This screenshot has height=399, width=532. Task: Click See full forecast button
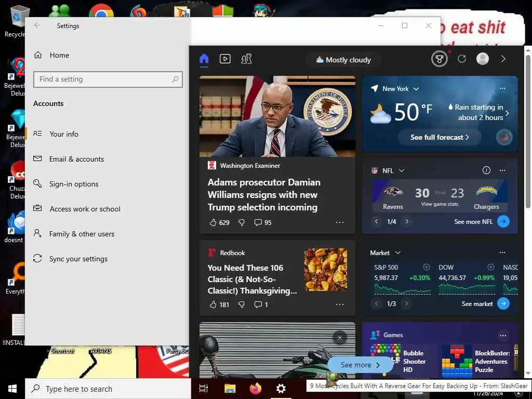tap(440, 137)
